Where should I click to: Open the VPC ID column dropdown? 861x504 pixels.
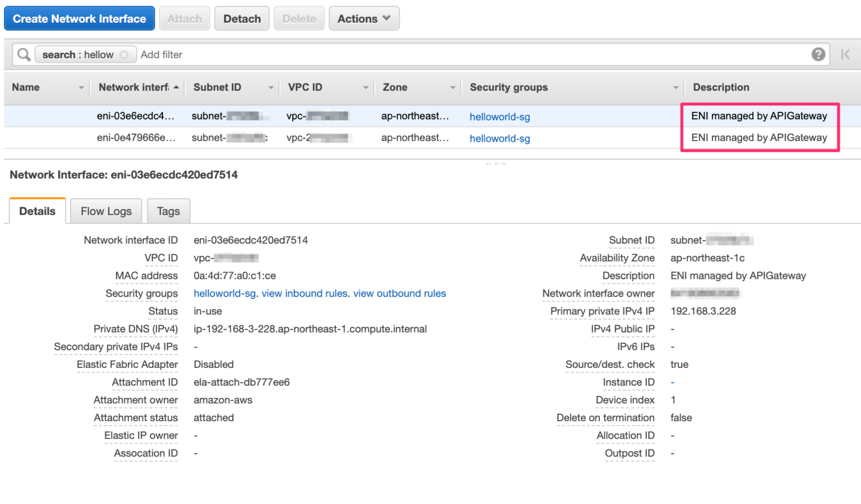tap(366, 87)
